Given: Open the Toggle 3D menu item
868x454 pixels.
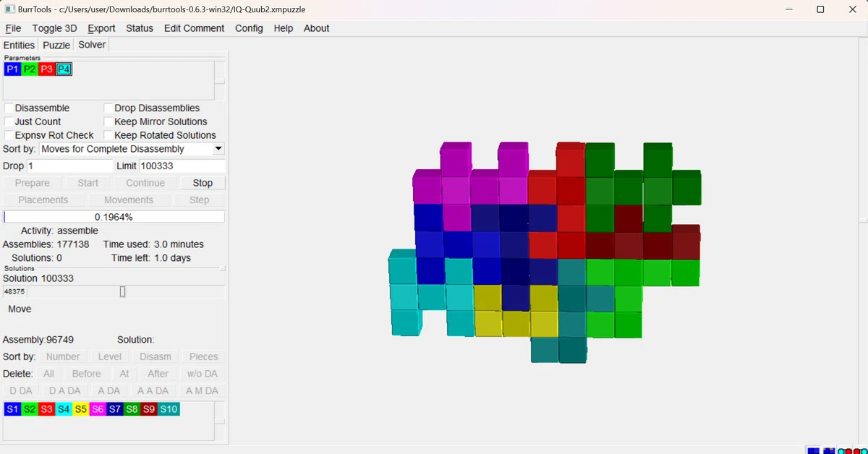Looking at the screenshot, I should pos(54,28).
